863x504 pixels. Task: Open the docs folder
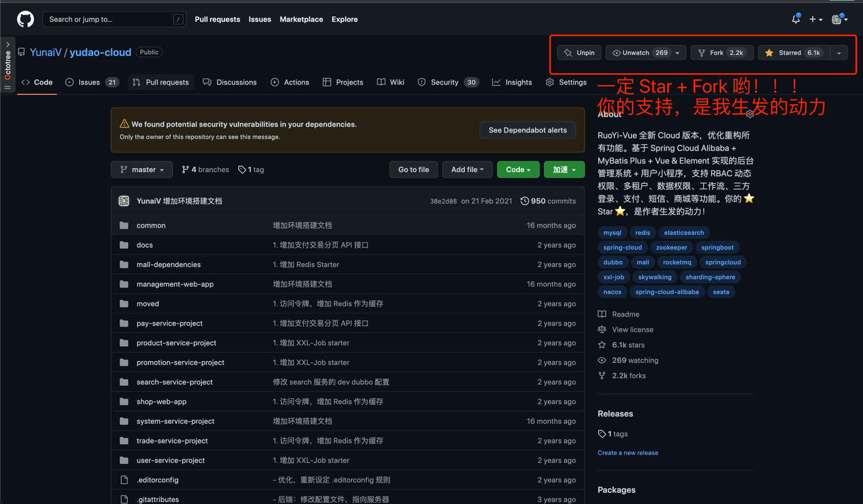coord(145,245)
